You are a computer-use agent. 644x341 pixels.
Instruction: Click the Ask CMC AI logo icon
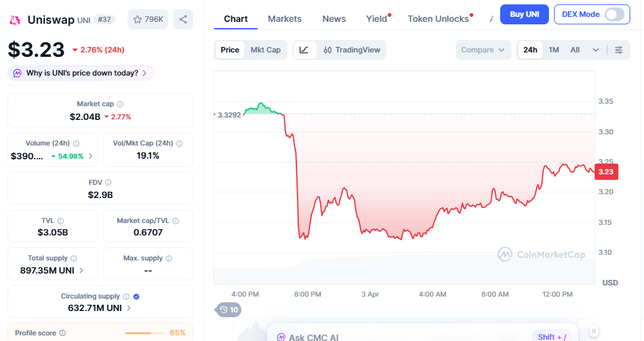point(281,337)
